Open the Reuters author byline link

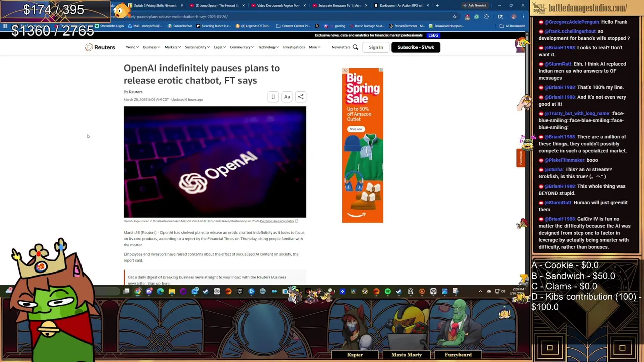click(136, 92)
